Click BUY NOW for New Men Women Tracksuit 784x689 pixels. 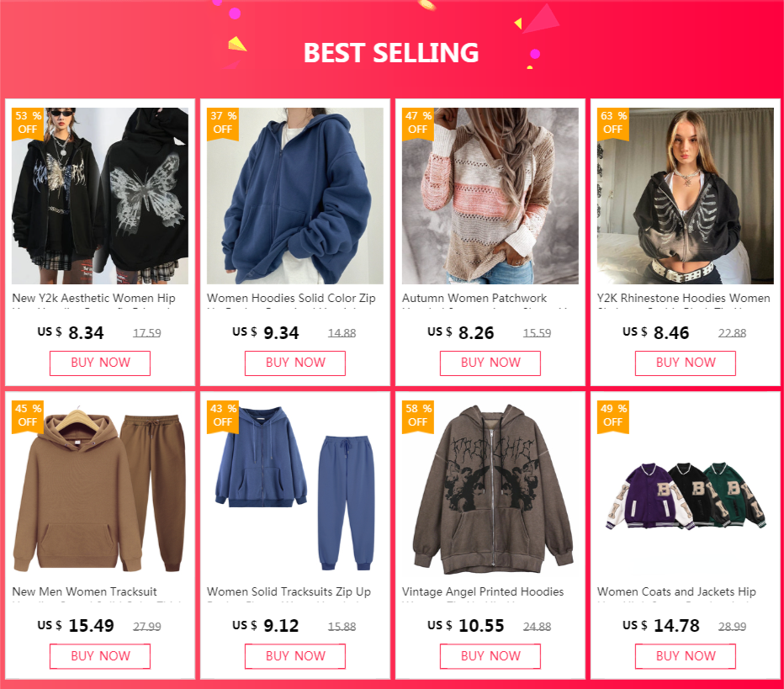click(x=100, y=656)
